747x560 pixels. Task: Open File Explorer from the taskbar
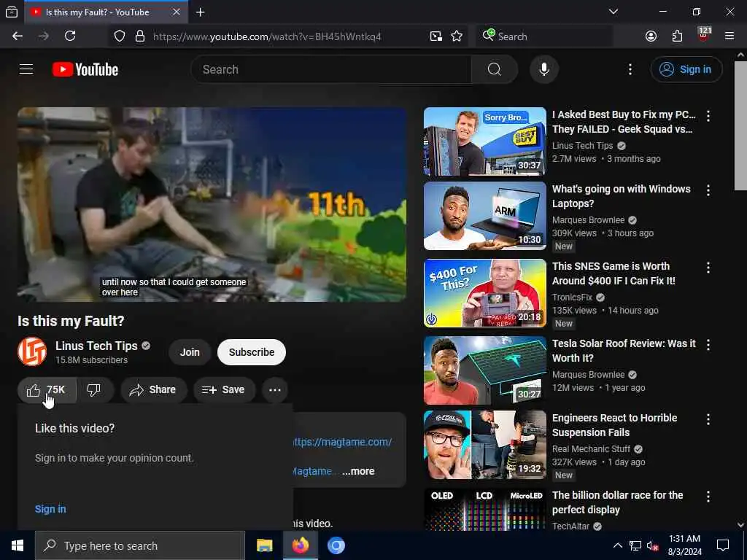[264, 545]
